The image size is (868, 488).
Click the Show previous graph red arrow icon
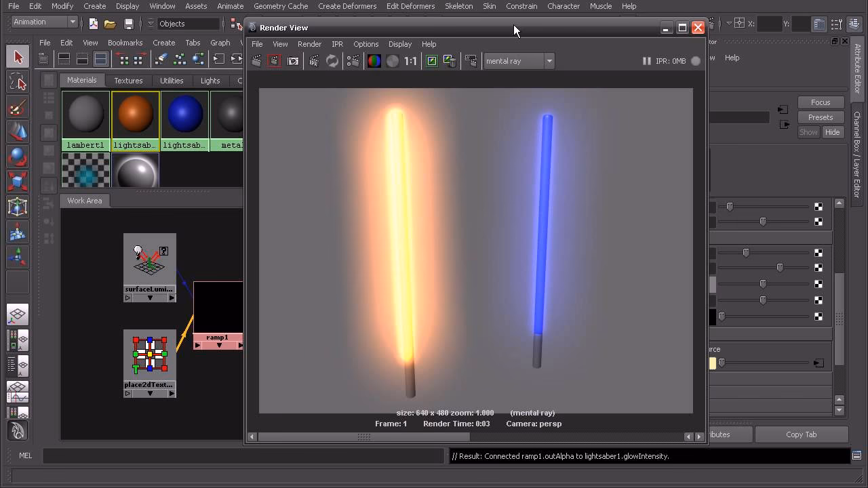click(x=121, y=59)
